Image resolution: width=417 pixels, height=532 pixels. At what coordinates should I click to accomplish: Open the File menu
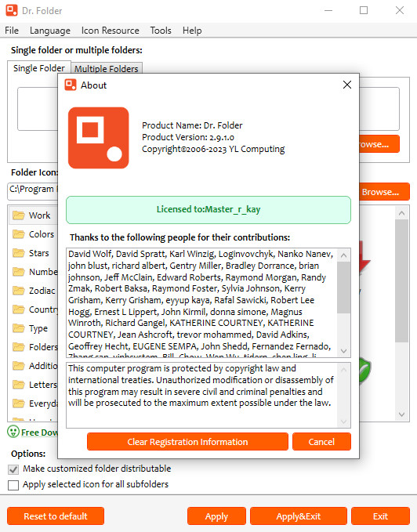[12, 31]
